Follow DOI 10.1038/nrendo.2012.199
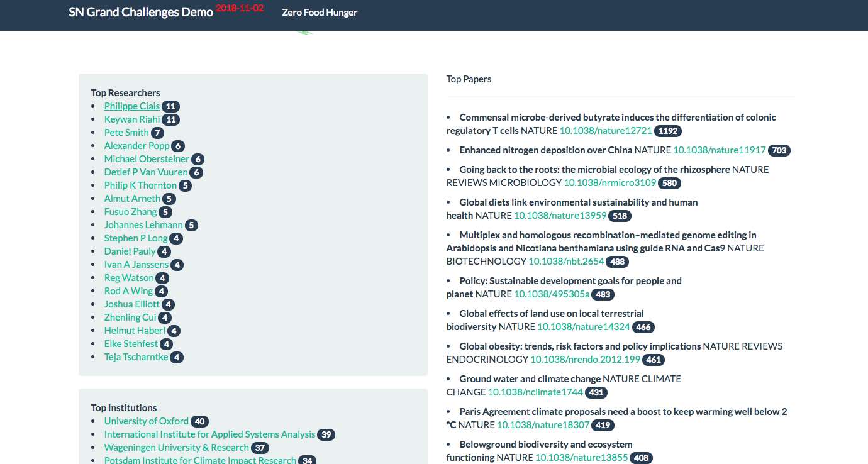Image resolution: width=868 pixels, height=464 pixels. coord(585,360)
